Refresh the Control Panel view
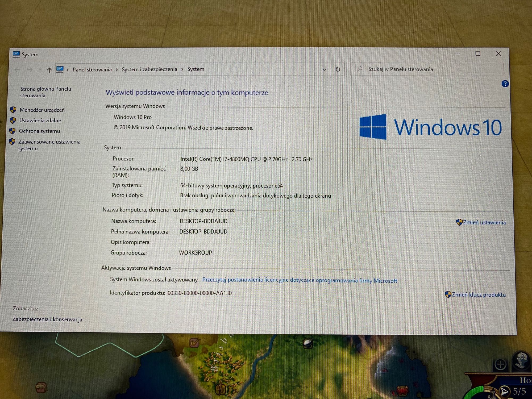This screenshot has width=532, height=399. [x=338, y=69]
